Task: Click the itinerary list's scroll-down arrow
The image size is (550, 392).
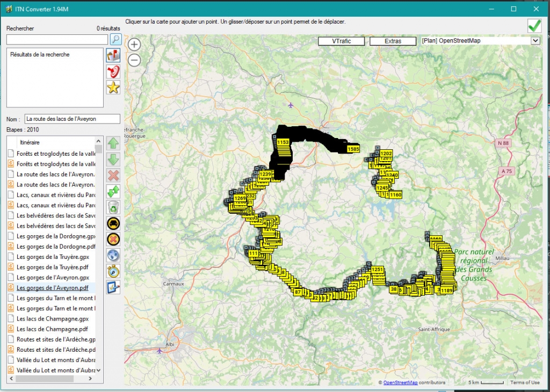Action: tap(99, 370)
